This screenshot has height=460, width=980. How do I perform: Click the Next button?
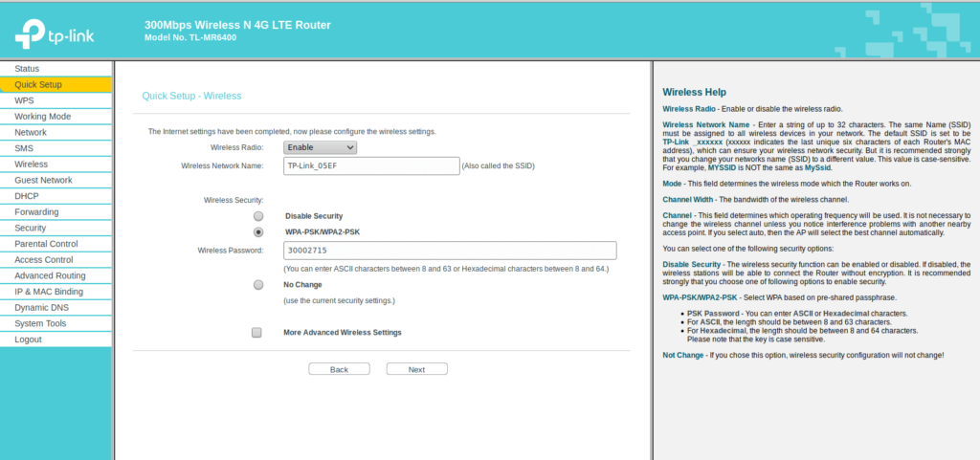pyautogui.click(x=416, y=369)
